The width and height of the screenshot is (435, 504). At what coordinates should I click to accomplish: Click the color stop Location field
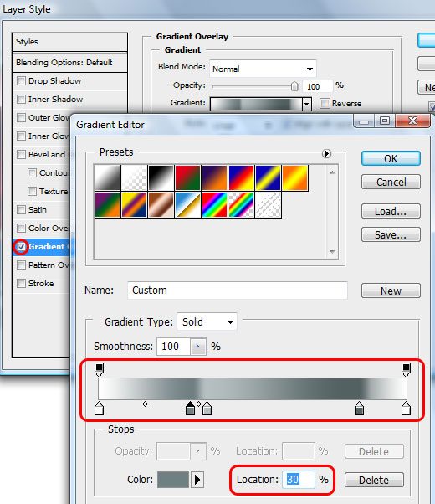(299, 480)
